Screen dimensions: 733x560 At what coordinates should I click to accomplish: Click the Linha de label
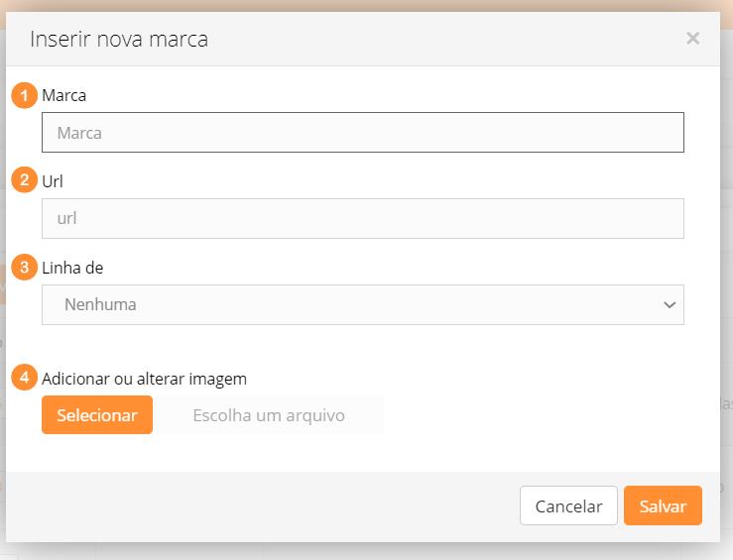click(72, 268)
